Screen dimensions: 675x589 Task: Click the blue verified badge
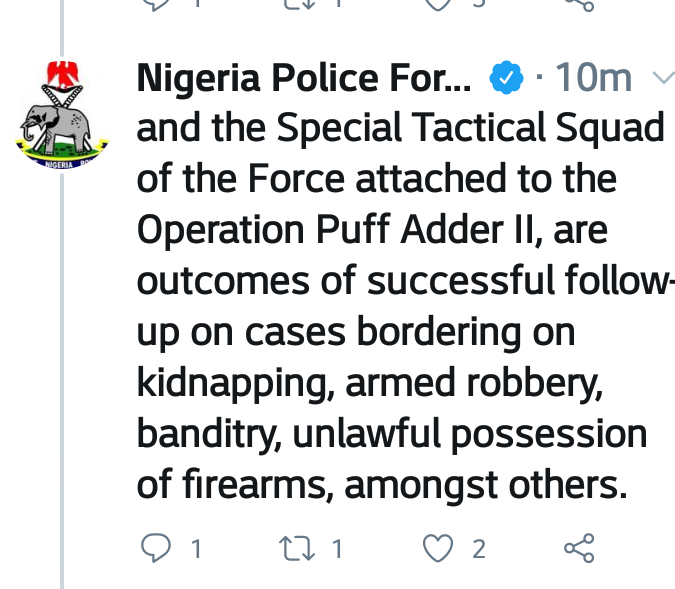pos(506,78)
